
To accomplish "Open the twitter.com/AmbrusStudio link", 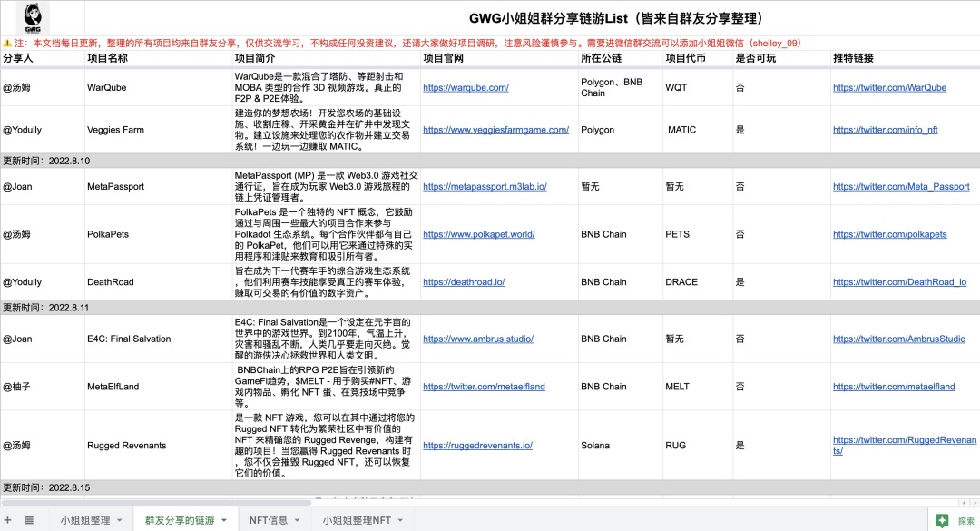I will point(898,339).
